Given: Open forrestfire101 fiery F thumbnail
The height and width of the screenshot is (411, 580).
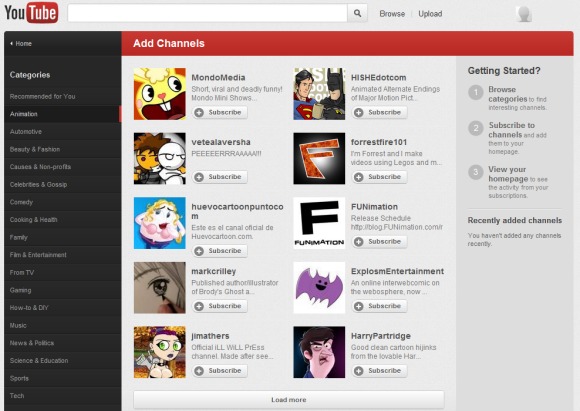Looking at the screenshot, I should [x=319, y=159].
